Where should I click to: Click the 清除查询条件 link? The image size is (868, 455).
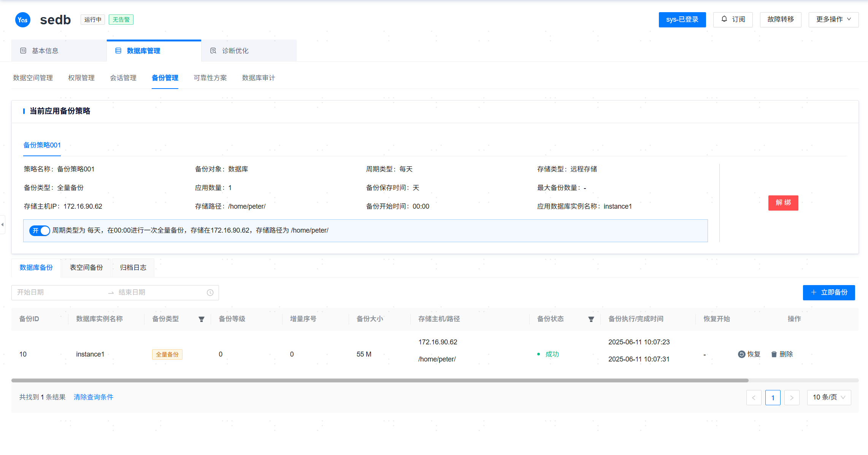pos(94,397)
